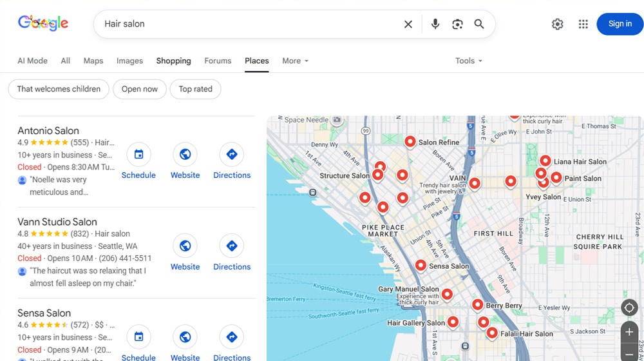Expand the More dropdown menu
Screen dimensions: 644x361
[x=296, y=61]
